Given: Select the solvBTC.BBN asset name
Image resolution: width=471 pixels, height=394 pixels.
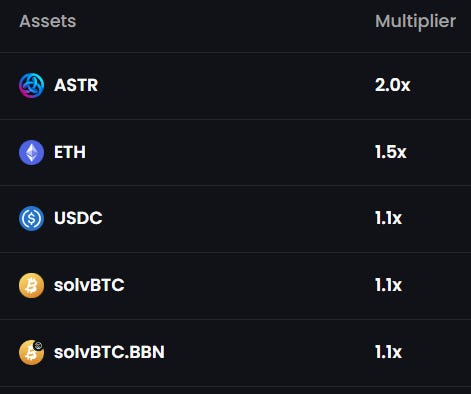Looking at the screenshot, I should 109,352.
